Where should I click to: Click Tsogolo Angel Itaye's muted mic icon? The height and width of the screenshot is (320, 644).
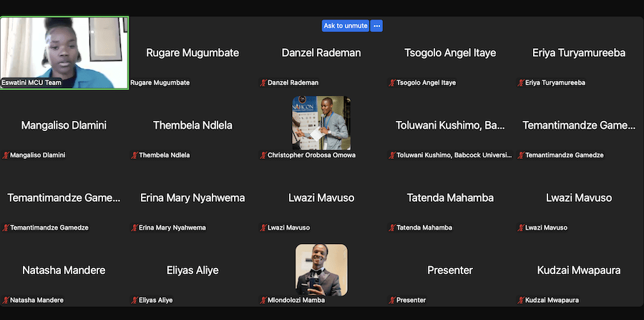(392, 83)
